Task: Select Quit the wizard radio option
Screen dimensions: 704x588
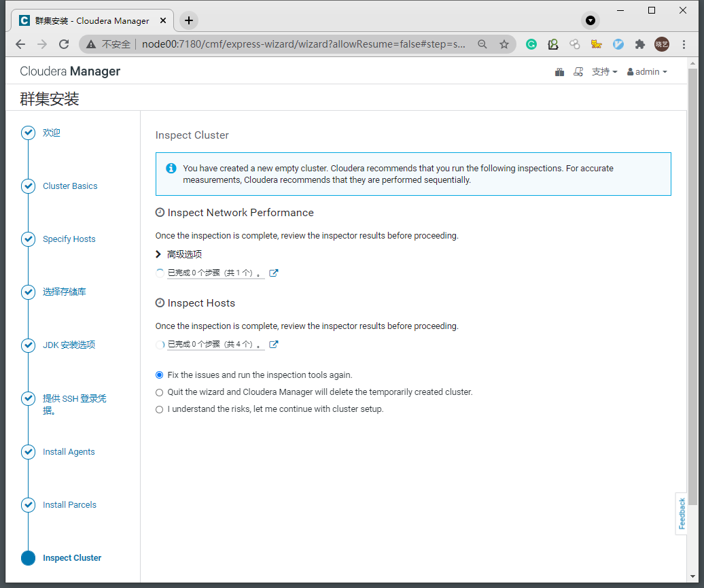Action: click(160, 392)
